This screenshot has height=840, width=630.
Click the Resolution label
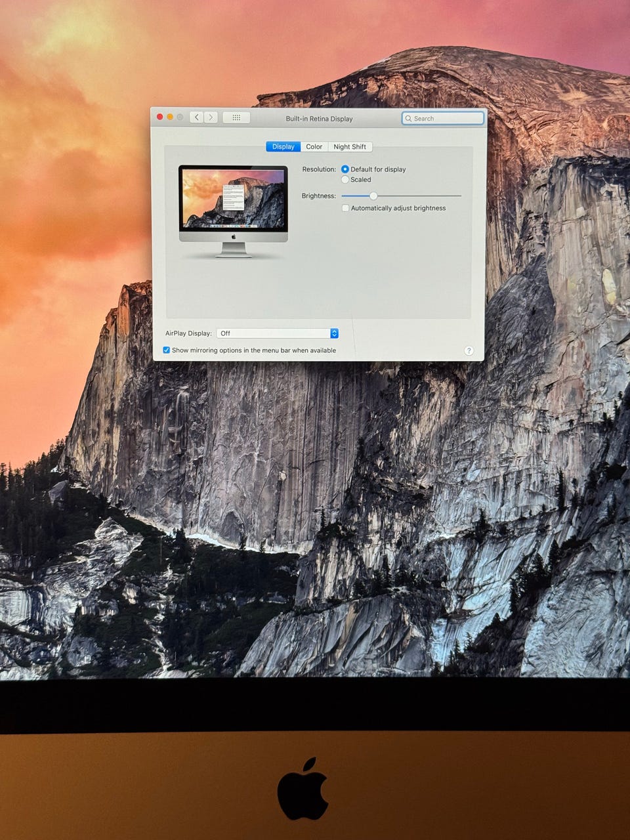[x=319, y=169]
